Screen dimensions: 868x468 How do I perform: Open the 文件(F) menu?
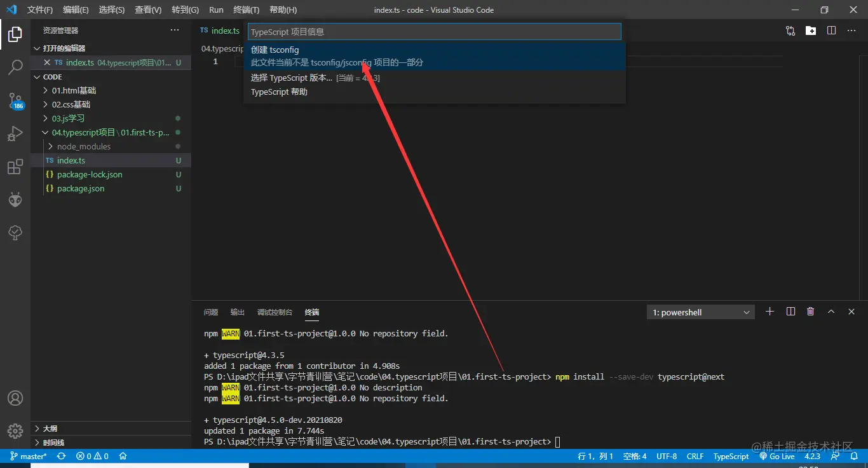click(40, 10)
